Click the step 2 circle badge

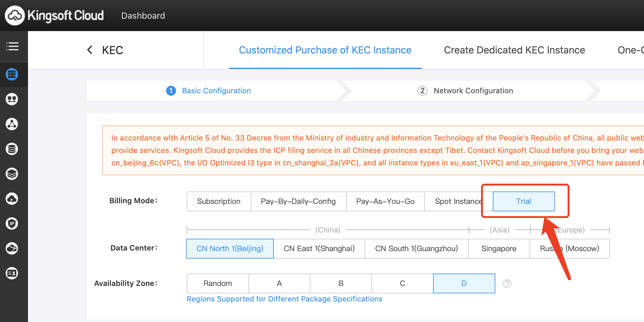pos(422,91)
